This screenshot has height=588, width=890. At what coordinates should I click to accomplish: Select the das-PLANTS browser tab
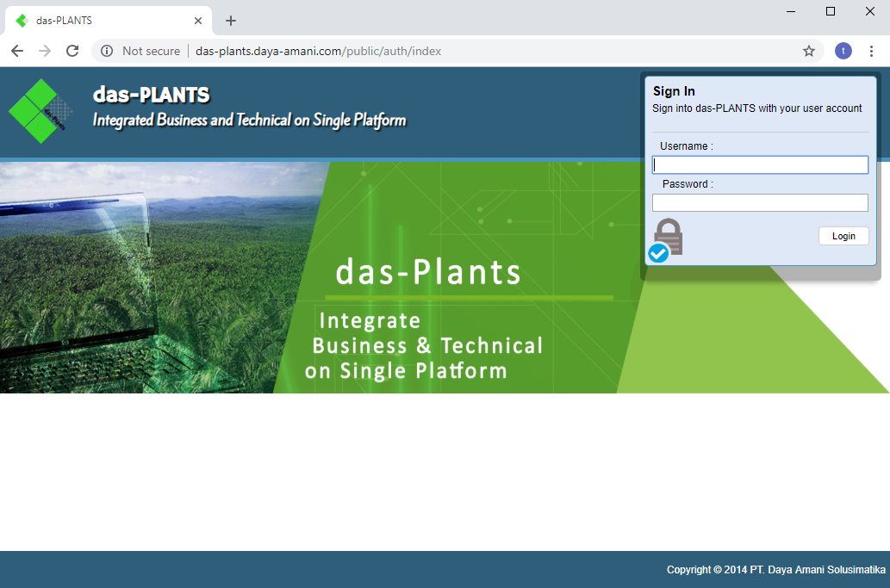tap(103, 21)
